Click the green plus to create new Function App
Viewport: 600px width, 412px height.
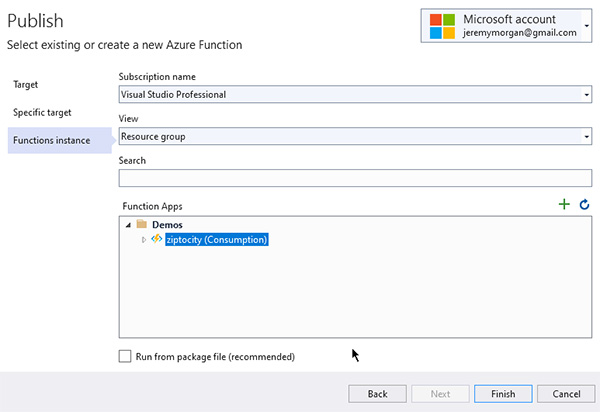click(564, 204)
